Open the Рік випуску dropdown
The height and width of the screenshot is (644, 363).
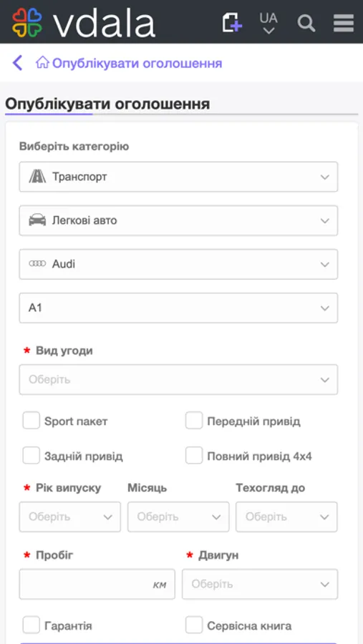point(70,517)
